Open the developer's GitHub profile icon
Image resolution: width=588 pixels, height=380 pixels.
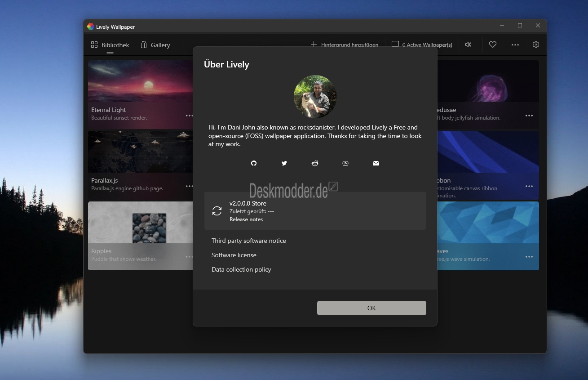tap(254, 163)
